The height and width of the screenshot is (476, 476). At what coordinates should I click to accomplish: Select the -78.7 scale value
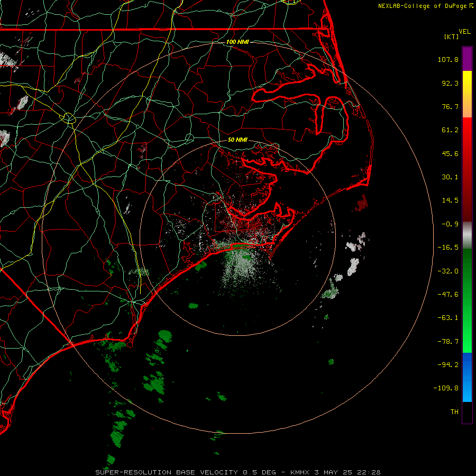[x=448, y=342]
